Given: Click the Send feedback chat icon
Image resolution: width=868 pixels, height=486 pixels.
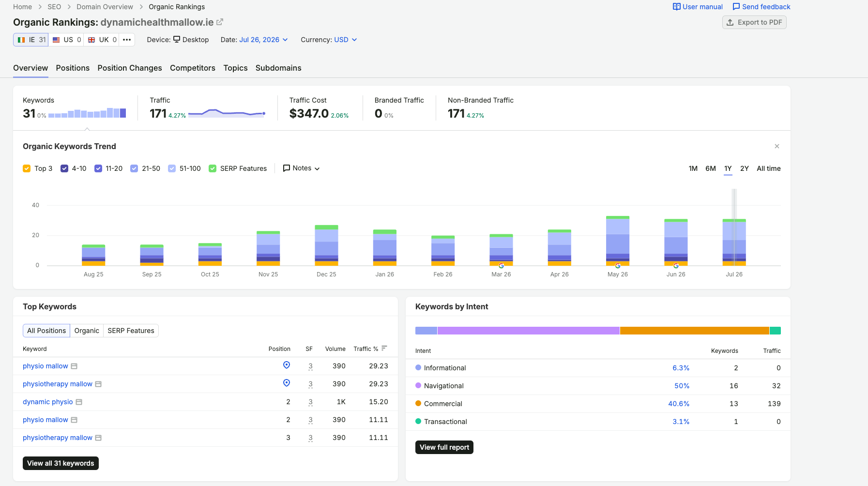Looking at the screenshot, I should [x=736, y=7].
